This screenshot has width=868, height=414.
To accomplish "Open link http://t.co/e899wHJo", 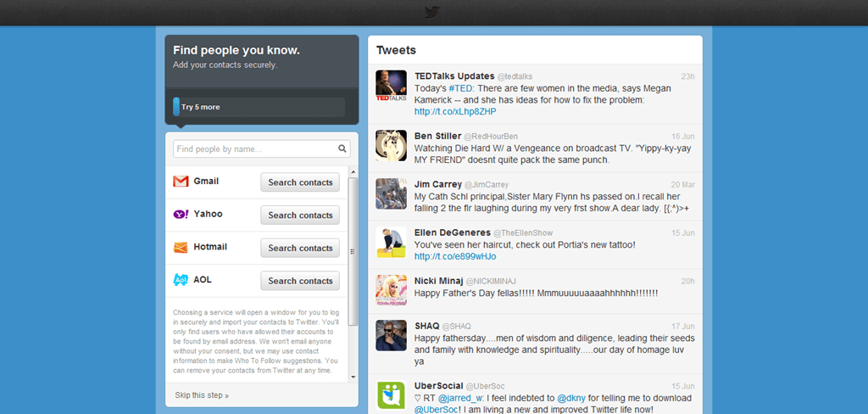I will [x=455, y=256].
